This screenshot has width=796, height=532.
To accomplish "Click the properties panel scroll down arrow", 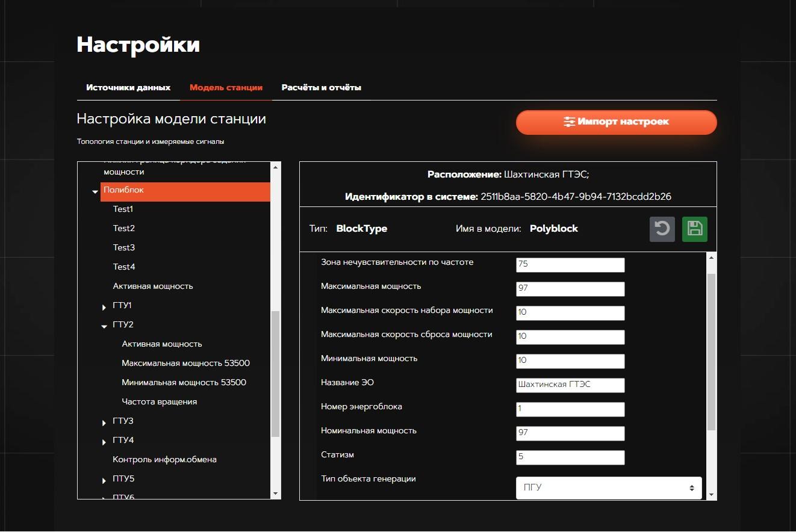I will pos(711,495).
